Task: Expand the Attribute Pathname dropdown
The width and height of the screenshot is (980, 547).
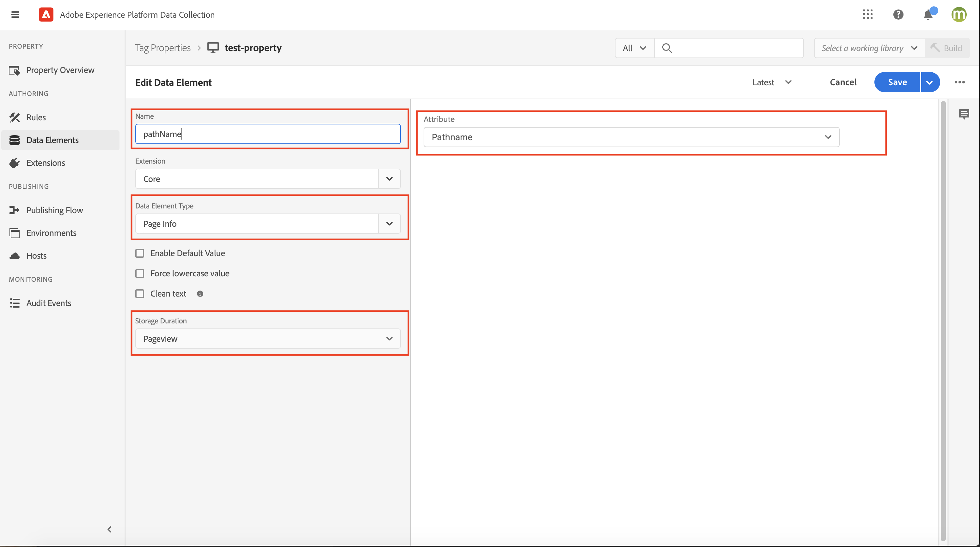Action: (x=829, y=136)
